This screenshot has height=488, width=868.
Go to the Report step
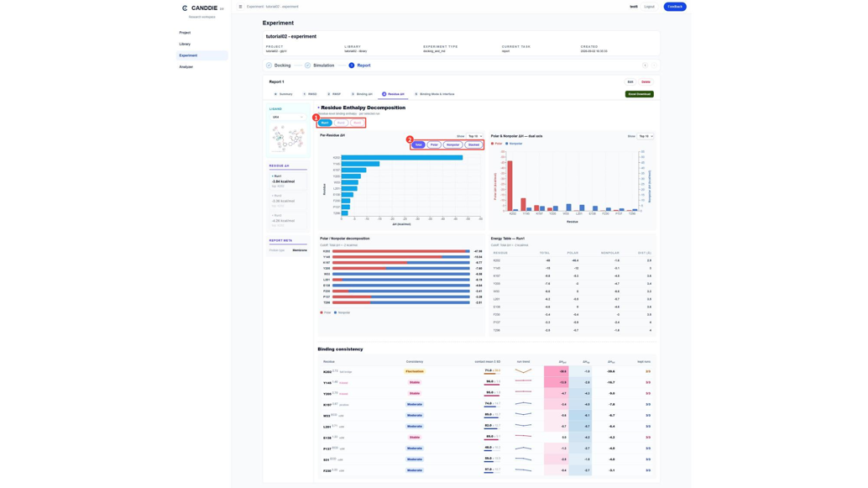363,66
